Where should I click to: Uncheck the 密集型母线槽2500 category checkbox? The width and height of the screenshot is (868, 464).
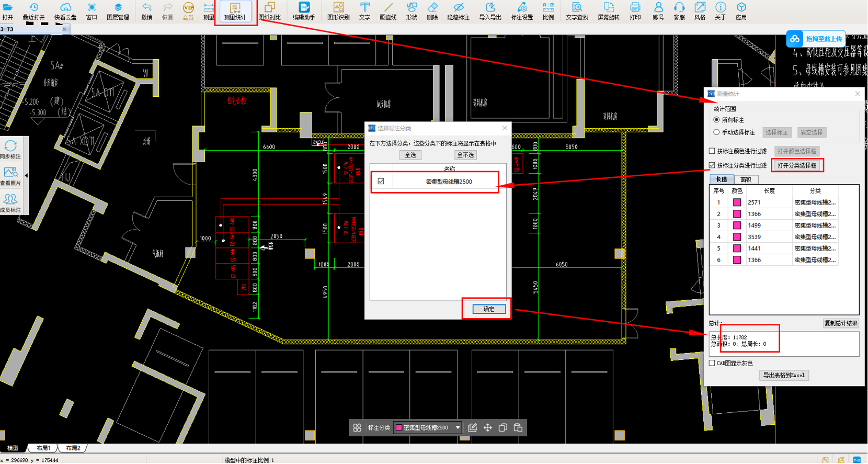[381, 182]
